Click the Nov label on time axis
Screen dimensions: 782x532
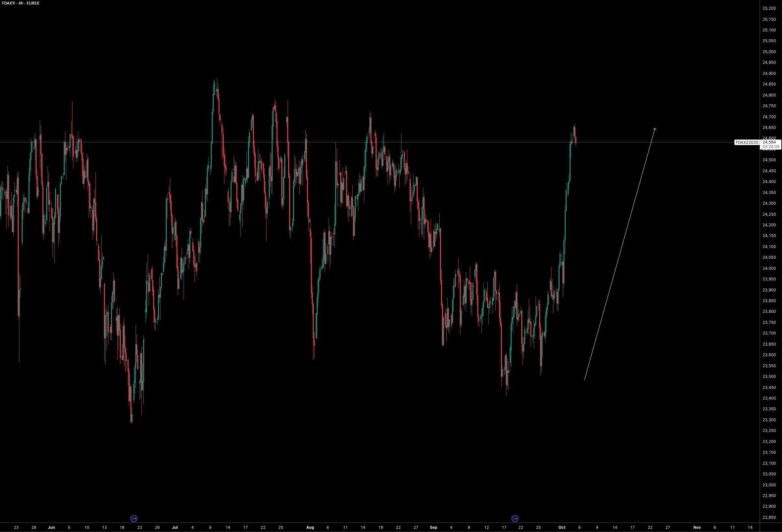coord(697,527)
